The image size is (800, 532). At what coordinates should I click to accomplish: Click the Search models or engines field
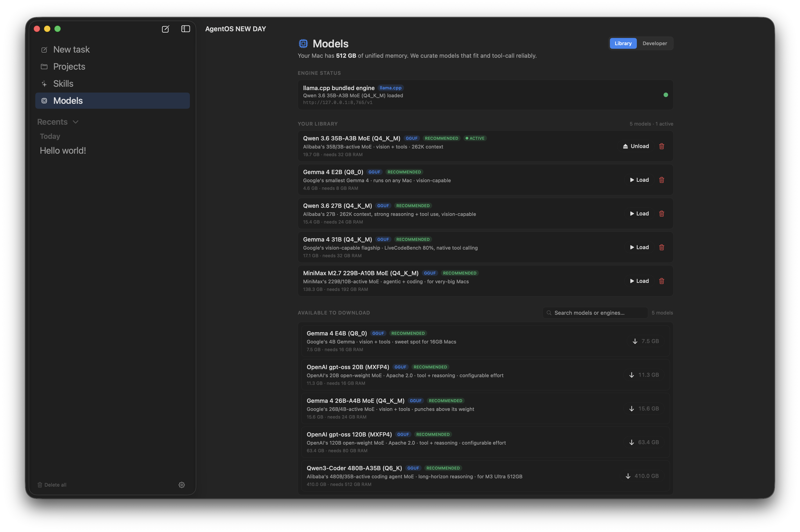coord(595,313)
